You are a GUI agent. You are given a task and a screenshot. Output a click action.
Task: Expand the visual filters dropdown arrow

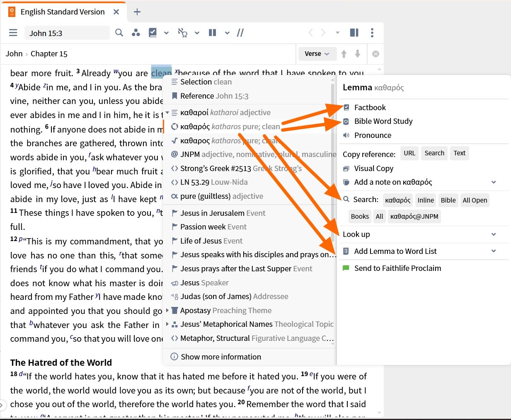[197, 33]
